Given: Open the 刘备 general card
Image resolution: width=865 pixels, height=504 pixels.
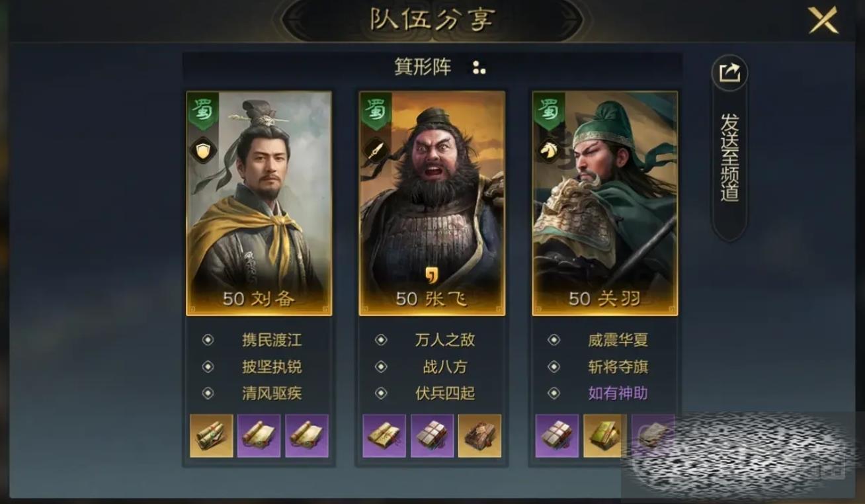Looking at the screenshot, I should click(259, 203).
